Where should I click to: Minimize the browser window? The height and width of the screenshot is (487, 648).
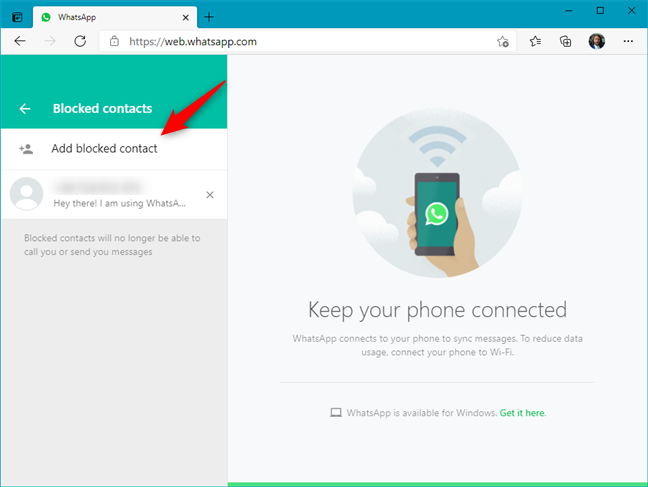569,11
